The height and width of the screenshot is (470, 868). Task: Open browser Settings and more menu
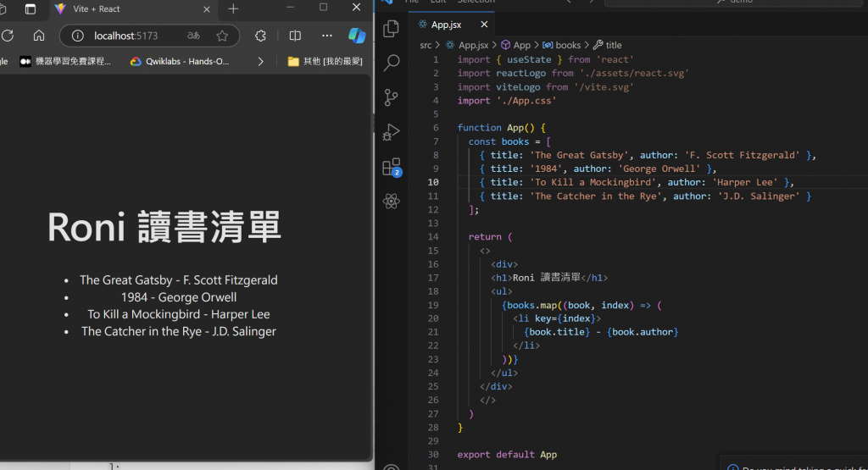(327, 36)
